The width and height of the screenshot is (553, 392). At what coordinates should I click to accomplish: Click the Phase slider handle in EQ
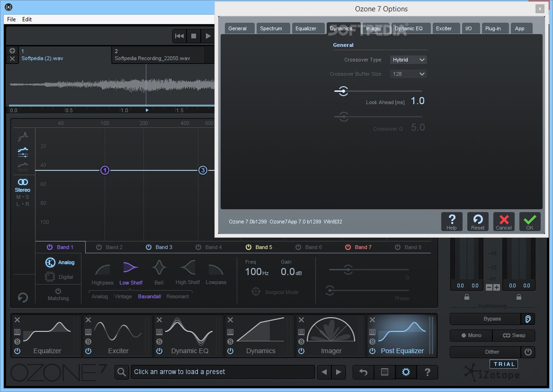click(x=330, y=291)
